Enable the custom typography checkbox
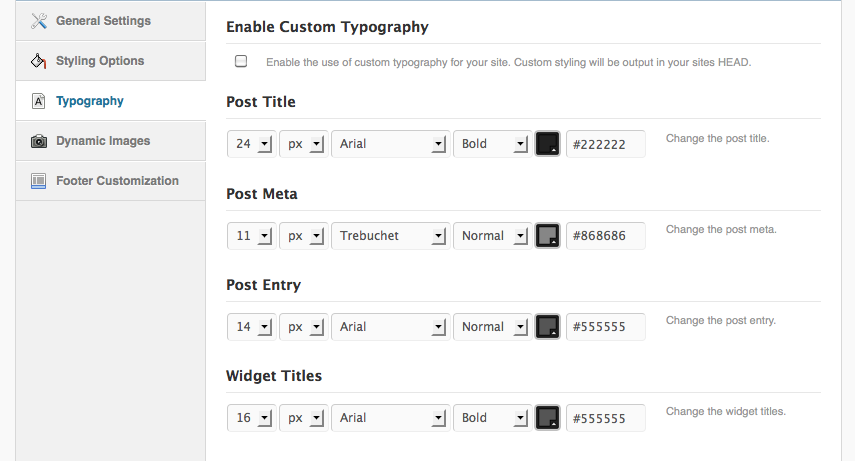The width and height of the screenshot is (855, 461). click(241, 61)
